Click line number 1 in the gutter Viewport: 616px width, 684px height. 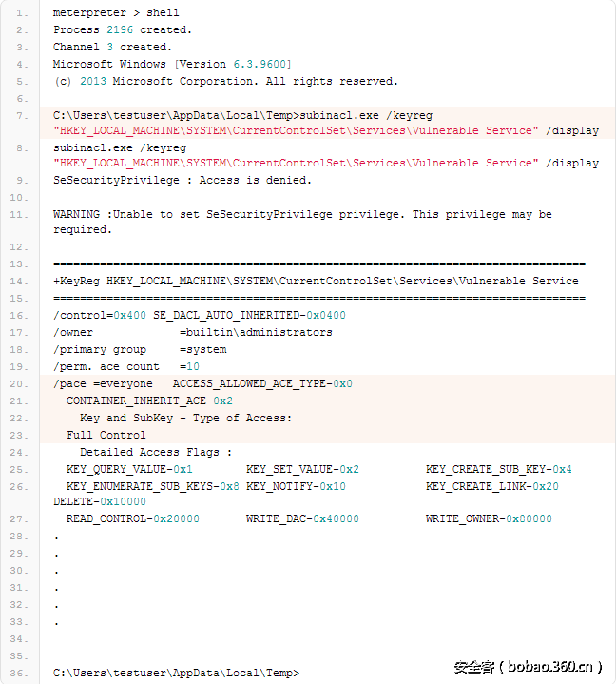[x=23, y=13]
